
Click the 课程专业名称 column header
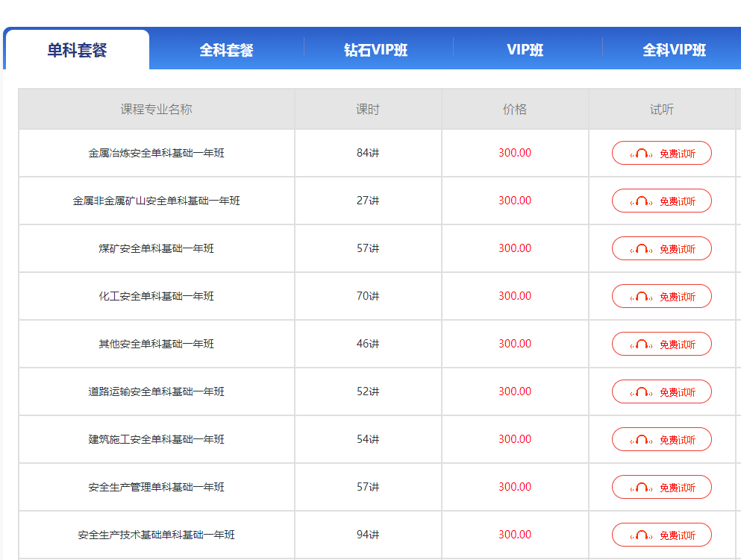(x=157, y=109)
